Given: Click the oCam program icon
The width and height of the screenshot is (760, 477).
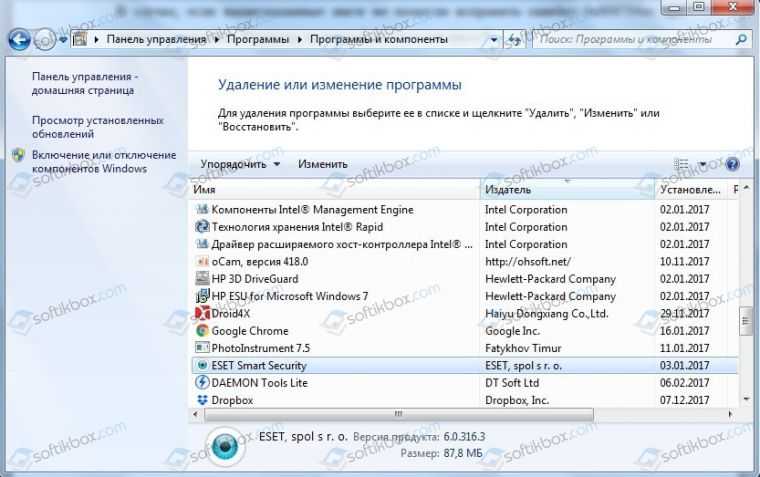Looking at the screenshot, I should 202,261.
